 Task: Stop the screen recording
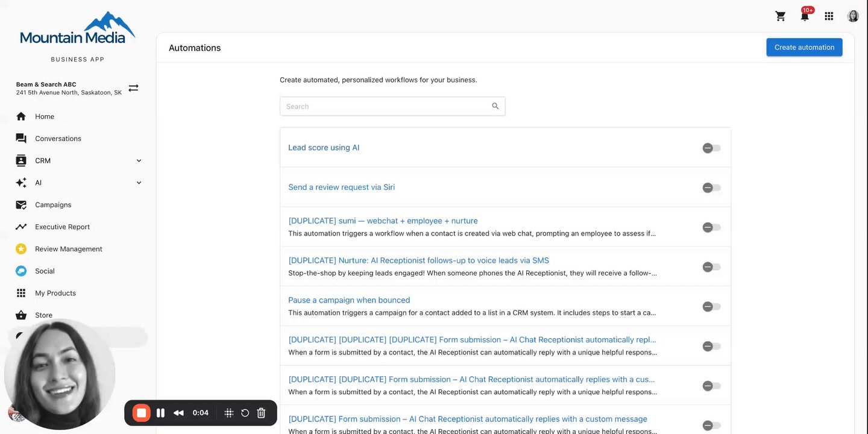click(x=142, y=413)
